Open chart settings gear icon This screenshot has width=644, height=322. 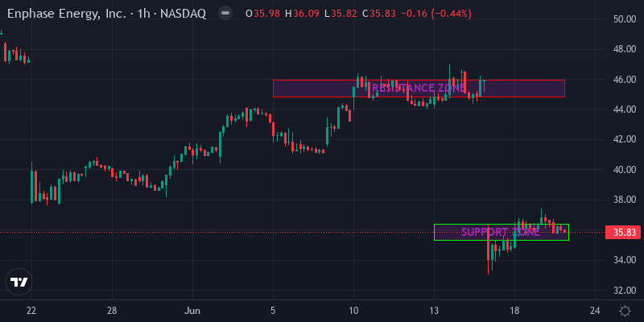(x=625, y=311)
